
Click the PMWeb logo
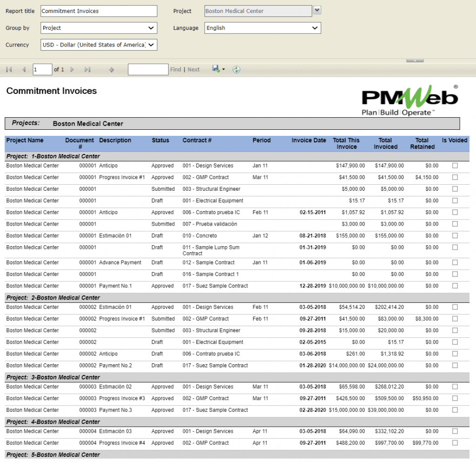click(410, 100)
